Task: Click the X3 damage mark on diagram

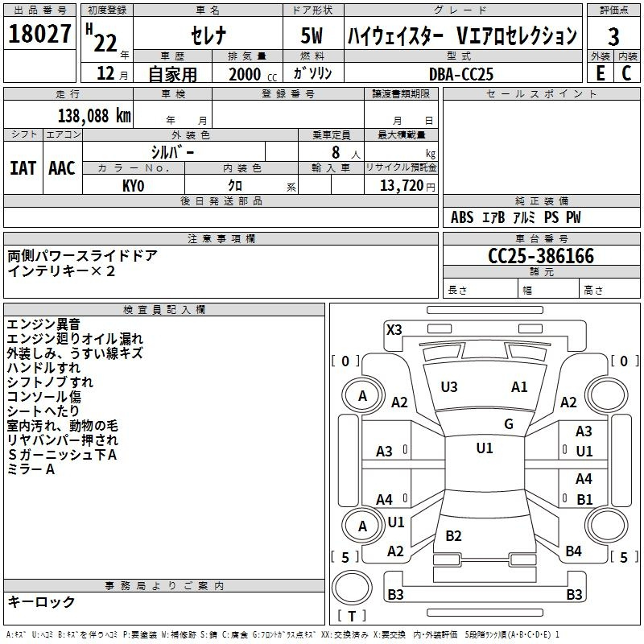Action: (x=394, y=329)
